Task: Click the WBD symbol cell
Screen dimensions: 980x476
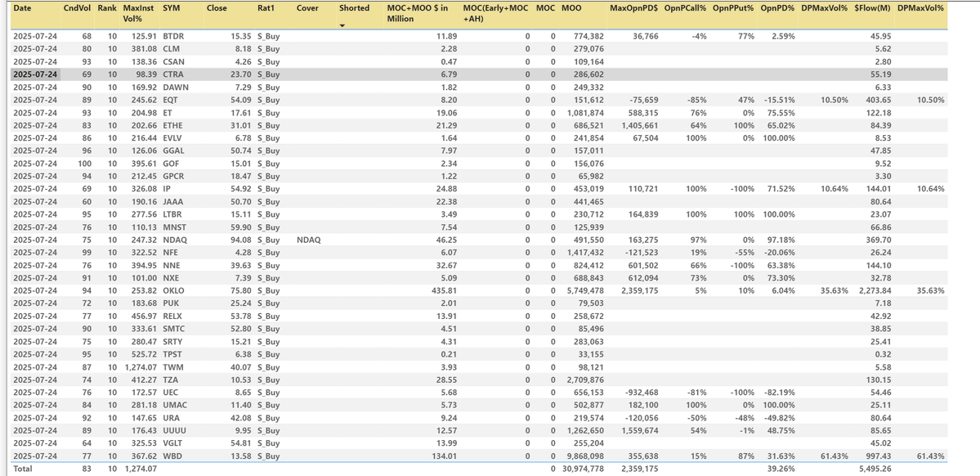Action: (172, 456)
